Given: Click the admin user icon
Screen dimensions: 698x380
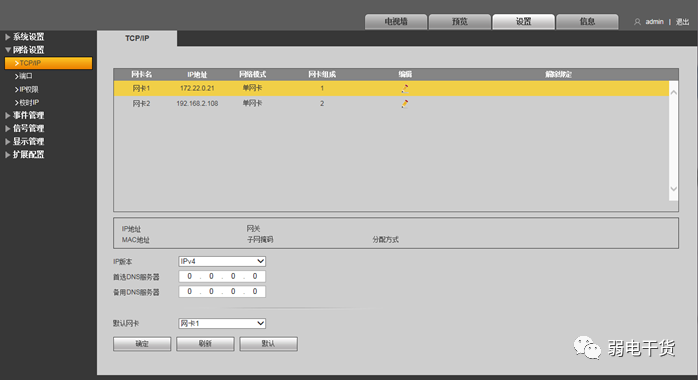Looking at the screenshot, I should pyautogui.click(x=637, y=22).
